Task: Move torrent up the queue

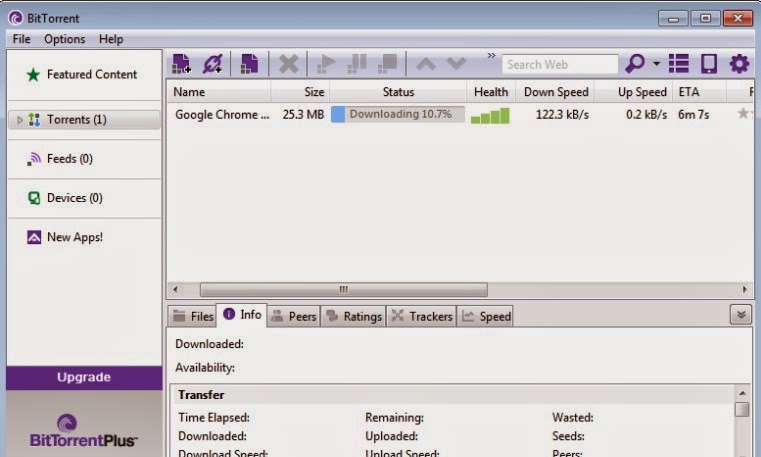Action: pos(426,64)
